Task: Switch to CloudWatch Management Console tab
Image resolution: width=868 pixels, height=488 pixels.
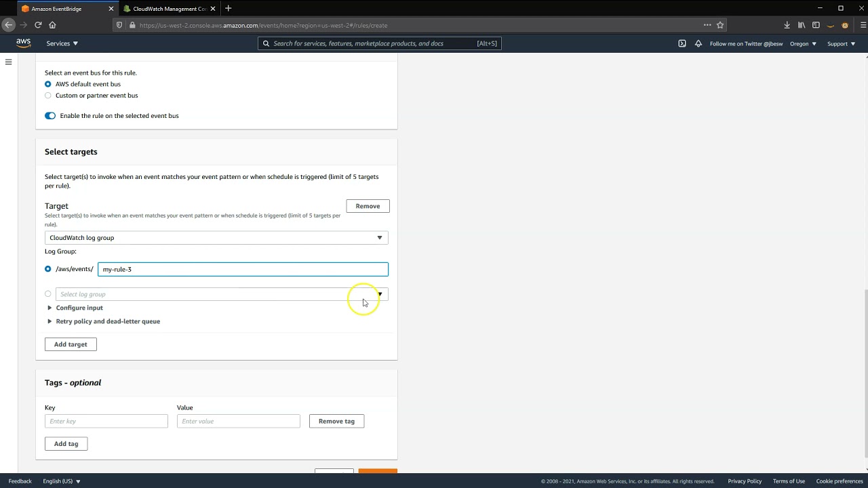Action: [170, 9]
